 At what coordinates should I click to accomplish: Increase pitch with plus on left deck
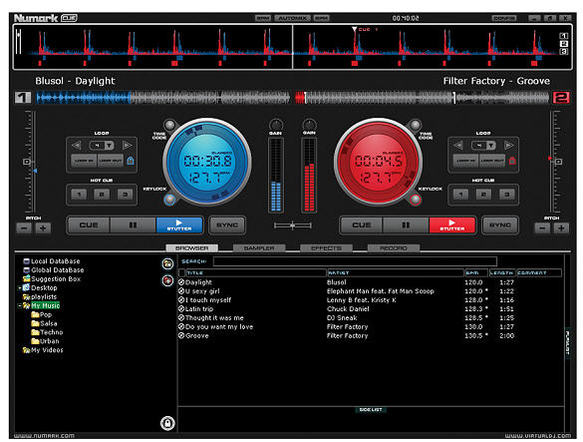[43, 228]
